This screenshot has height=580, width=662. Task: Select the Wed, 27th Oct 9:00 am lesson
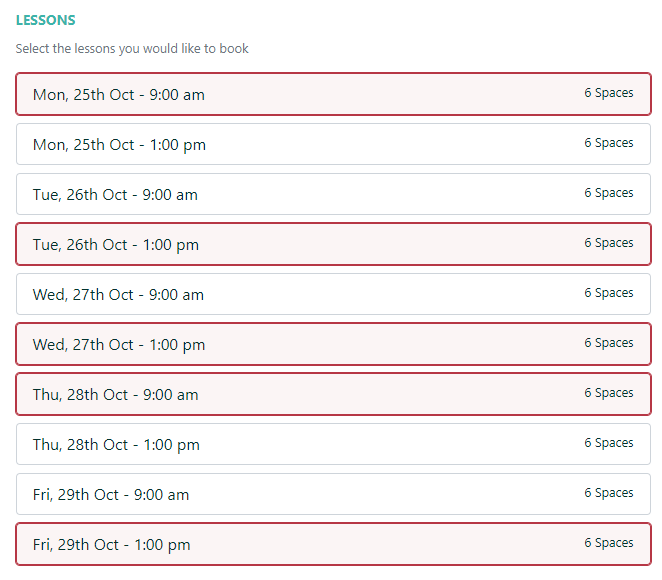point(333,294)
